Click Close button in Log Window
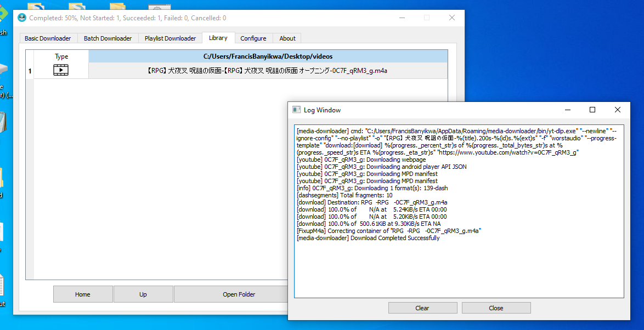644x330 pixels. click(x=496, y=308)
